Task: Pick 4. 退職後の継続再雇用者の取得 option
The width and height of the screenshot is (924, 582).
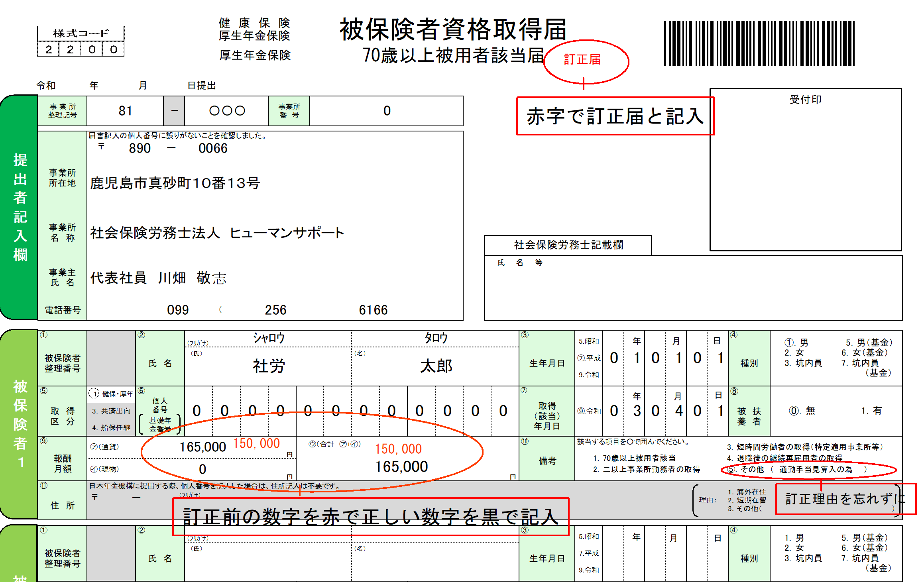Action: (784, 458)
